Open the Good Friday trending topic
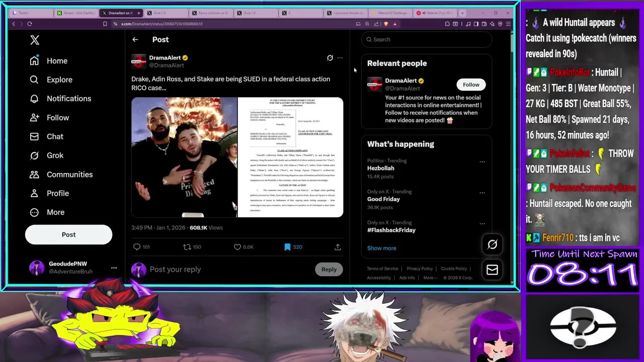Image resolution: width=644 pixels, height=362 pixels. [x=383, y=199]
